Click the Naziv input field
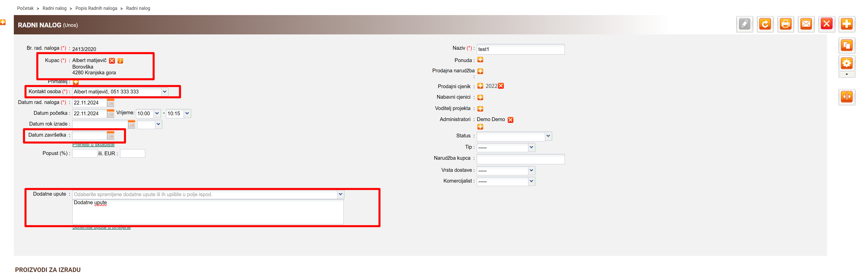This screenshot has width=868, height=274. point(520,49)
